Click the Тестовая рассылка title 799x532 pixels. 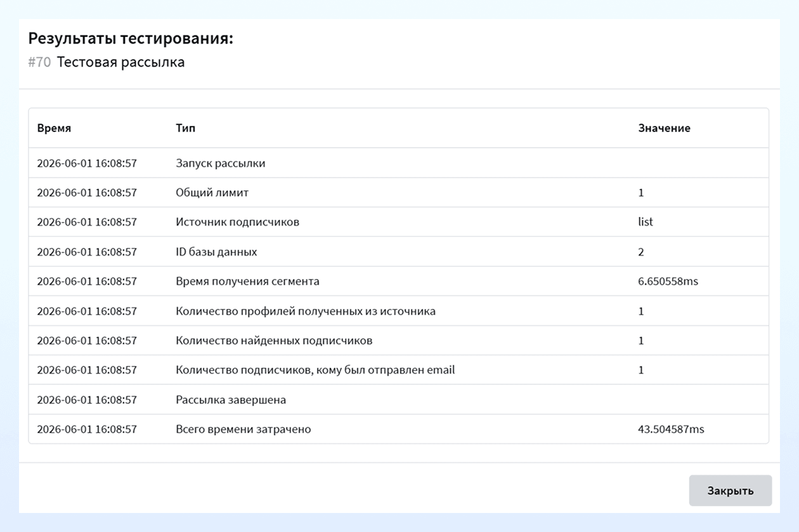[x=120, y=62]
